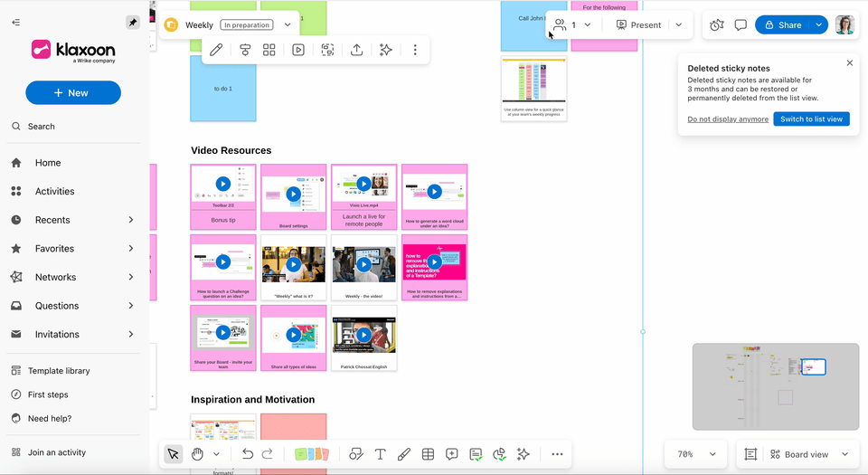Image resolution: width=868 pixels, height=475 pixels.
Task: Click the pencil edit icon
Action: (x=216, y=50)
